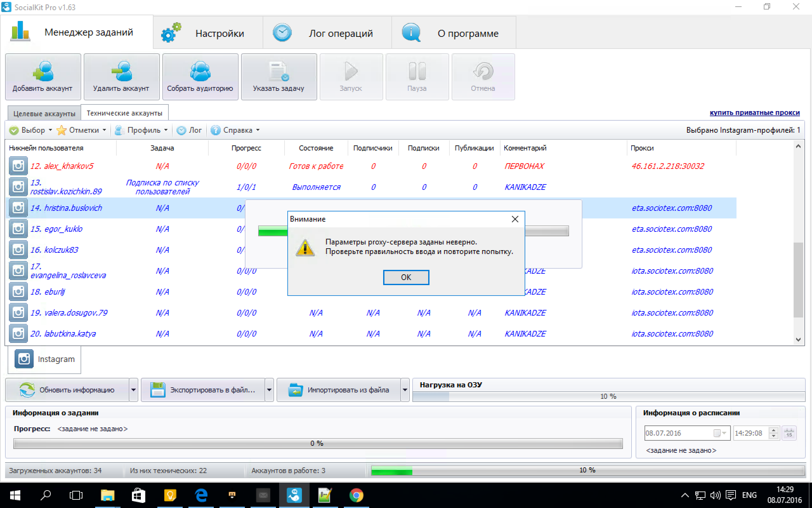Open the Выбор dropdown menu
Screen dimensions: 812x508
[x=31, y=130]
